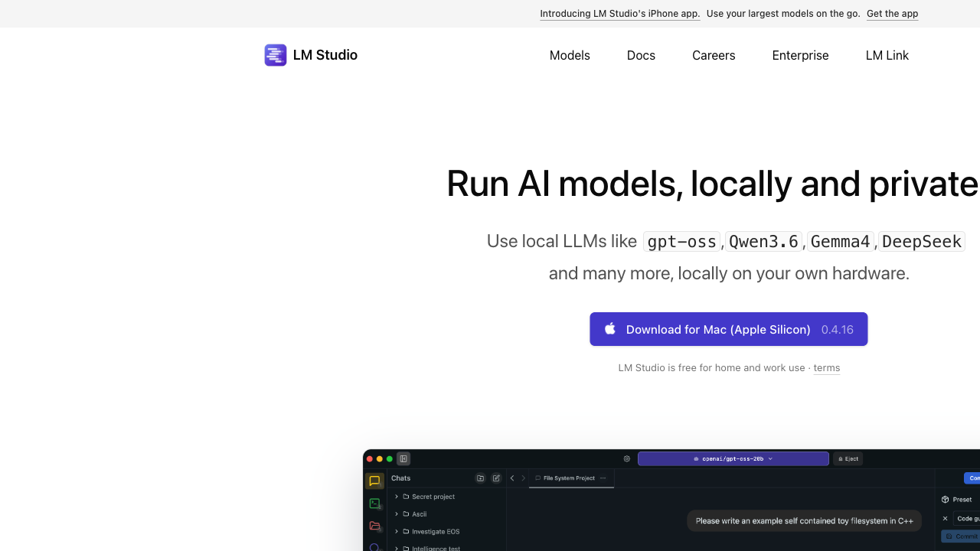Select the Ascii row label
Viewport: 980px width, 551px height.
click(420, 514)
